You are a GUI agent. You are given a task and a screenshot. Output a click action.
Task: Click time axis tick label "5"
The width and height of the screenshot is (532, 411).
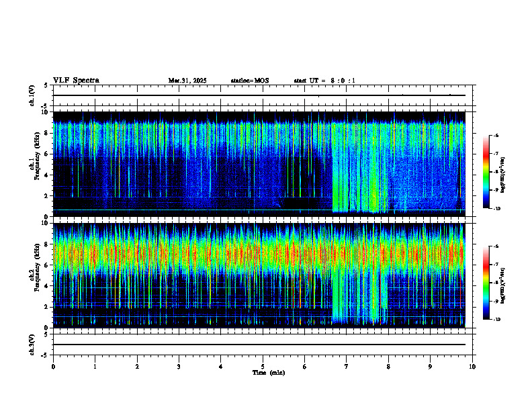click(263, 367)
